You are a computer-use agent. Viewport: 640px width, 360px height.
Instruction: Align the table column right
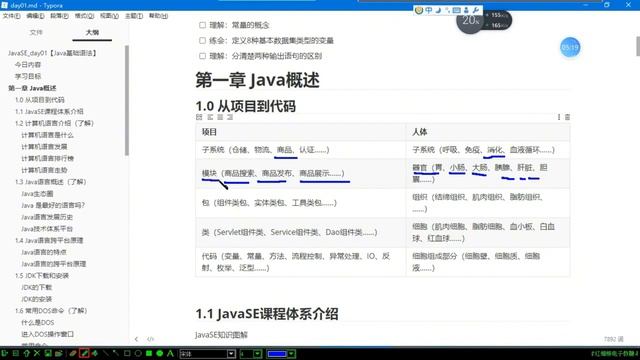230,117
